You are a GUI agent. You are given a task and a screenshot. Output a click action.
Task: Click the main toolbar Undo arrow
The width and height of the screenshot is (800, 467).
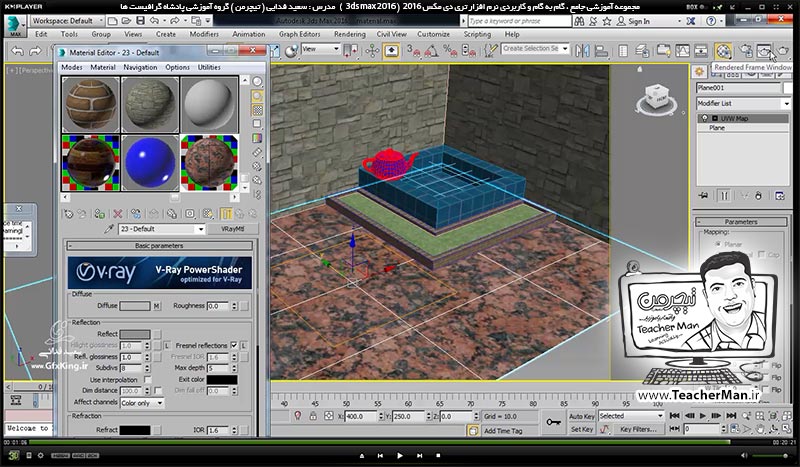click(x=17, y=51)
